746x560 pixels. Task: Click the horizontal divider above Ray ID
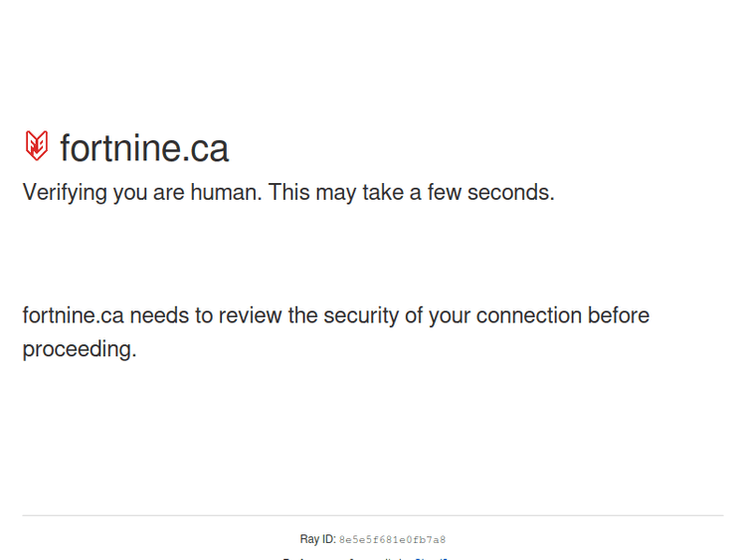tap(373, 515)
